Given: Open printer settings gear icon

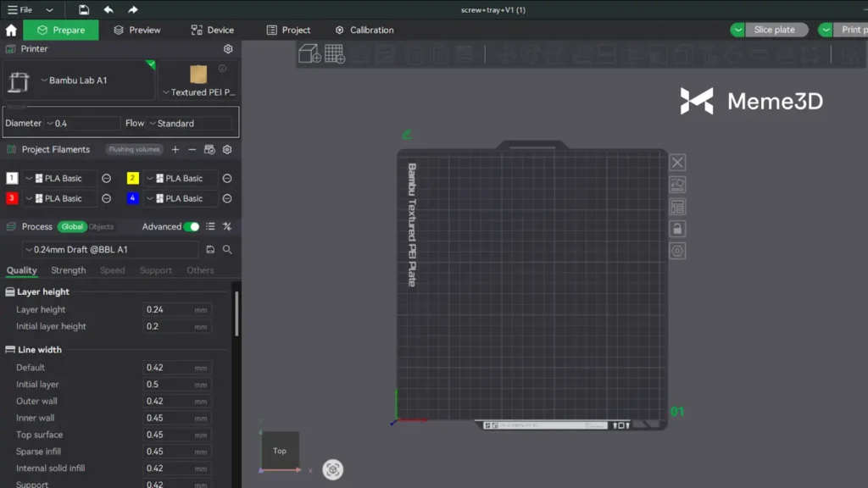Looking at the screenshot, I should point(227,49).
